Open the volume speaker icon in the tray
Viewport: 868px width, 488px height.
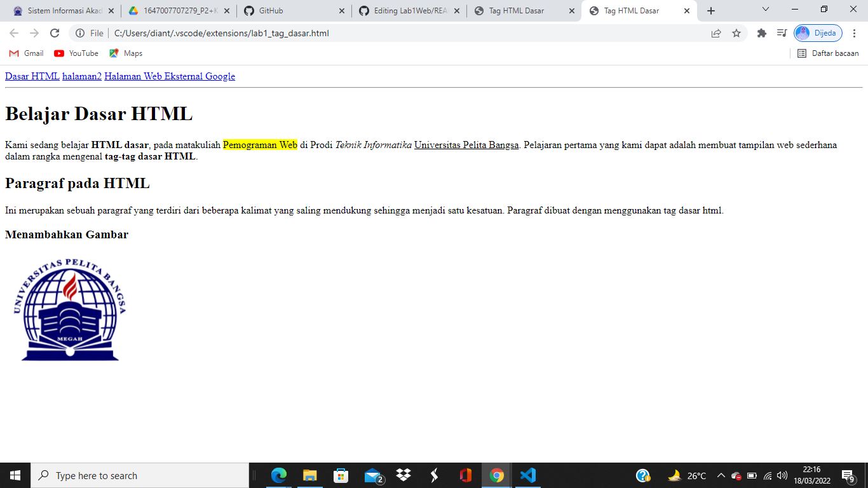pyautogui.click(x=782, y=475)
